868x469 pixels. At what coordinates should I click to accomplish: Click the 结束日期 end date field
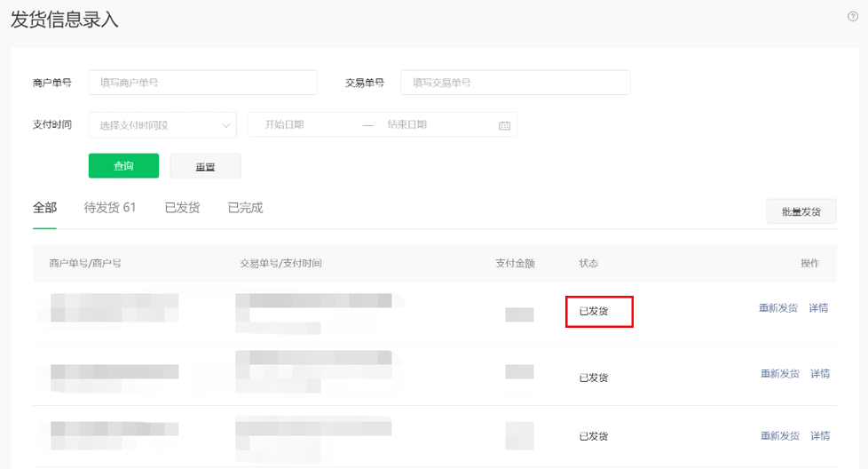tap(435, 125)
